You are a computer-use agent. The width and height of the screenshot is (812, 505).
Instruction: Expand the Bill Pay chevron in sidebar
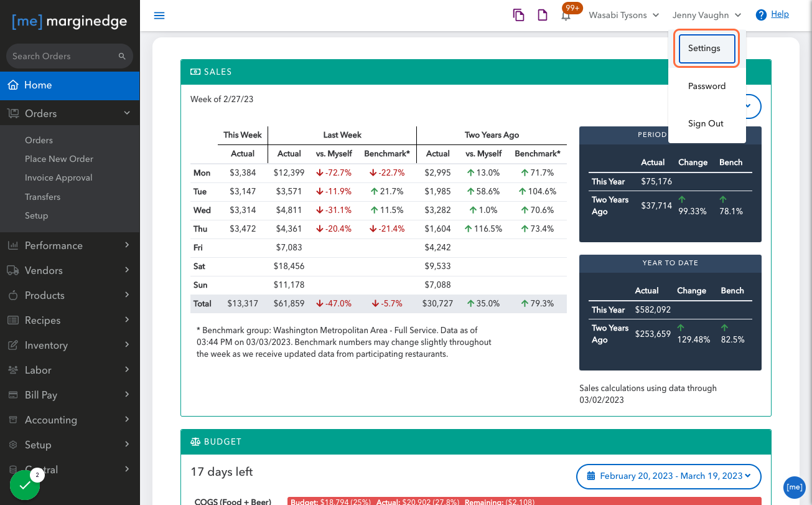127,394
